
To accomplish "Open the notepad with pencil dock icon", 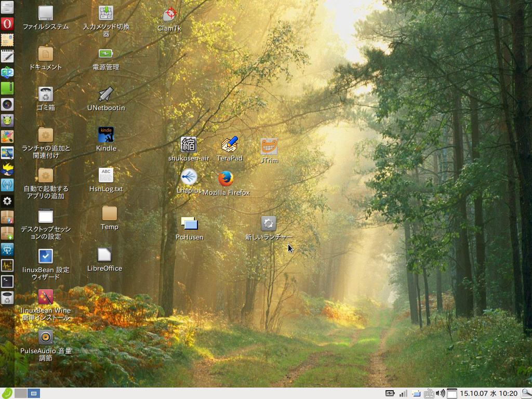I will pyautogui.click(x=7, y=56).
